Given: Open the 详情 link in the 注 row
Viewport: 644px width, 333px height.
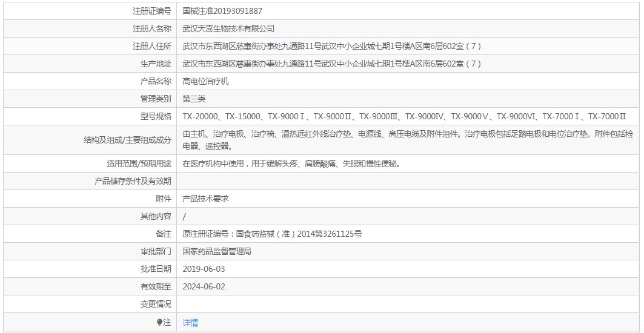Looking at the screenshot, I should [190, 322].
